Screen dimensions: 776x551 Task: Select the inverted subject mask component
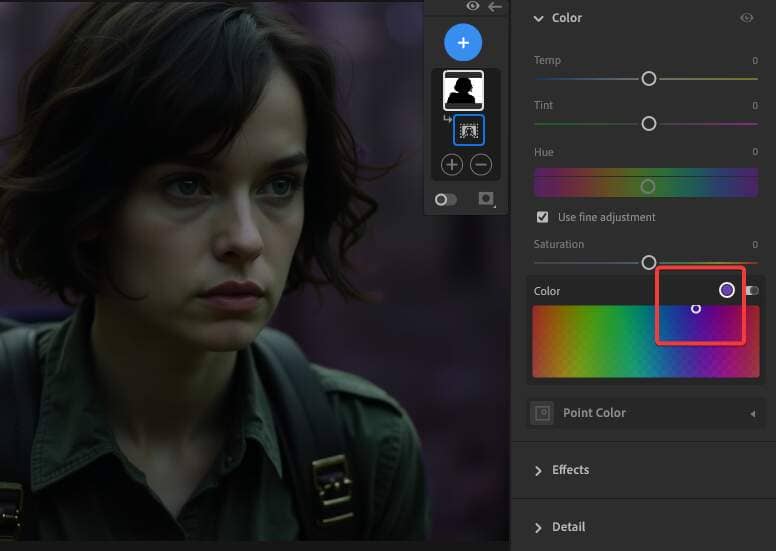(469, 130)
